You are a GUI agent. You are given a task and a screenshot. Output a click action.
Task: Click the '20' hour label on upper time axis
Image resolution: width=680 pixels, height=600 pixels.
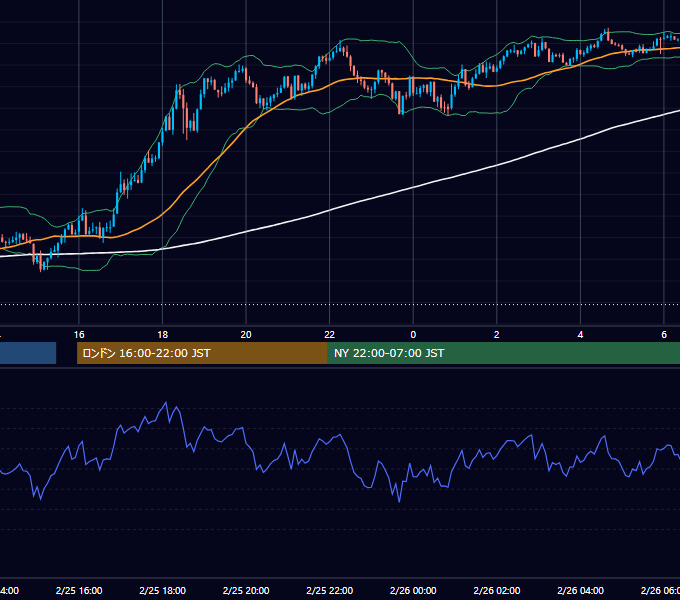[x=246, y=335]
